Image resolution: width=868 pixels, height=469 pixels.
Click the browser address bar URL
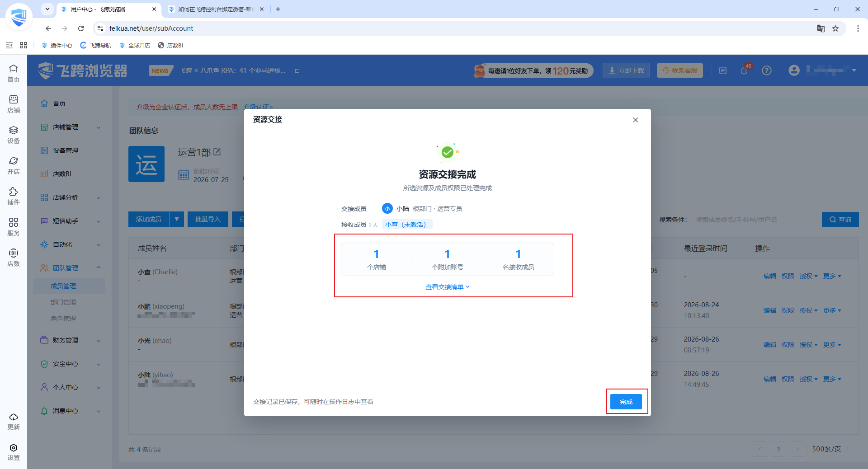[x=151, y=28]
